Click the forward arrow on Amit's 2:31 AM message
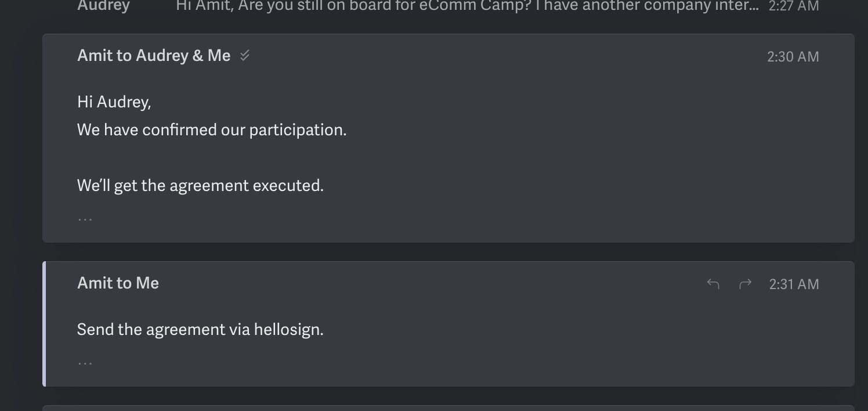 pos(745,284)
